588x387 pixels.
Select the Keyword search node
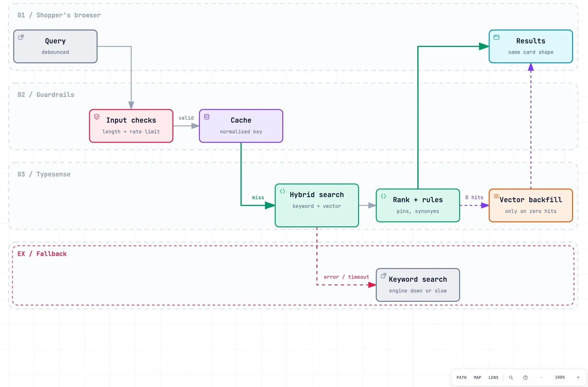pos(418,285)
